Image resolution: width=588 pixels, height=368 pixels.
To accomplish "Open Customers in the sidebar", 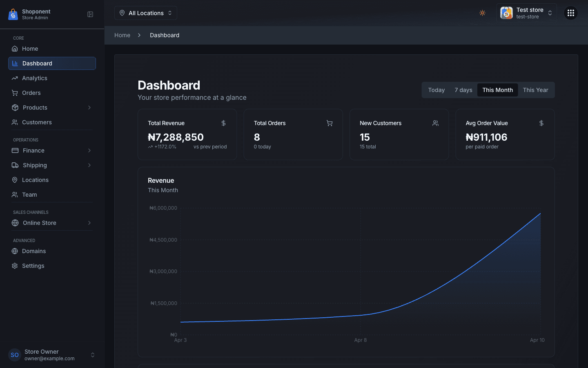I will 52,122.
